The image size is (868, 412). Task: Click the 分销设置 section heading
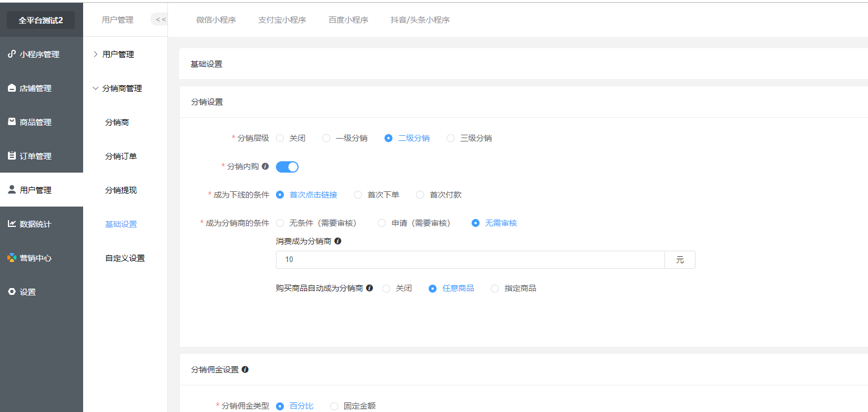click(x=206, y=102)
